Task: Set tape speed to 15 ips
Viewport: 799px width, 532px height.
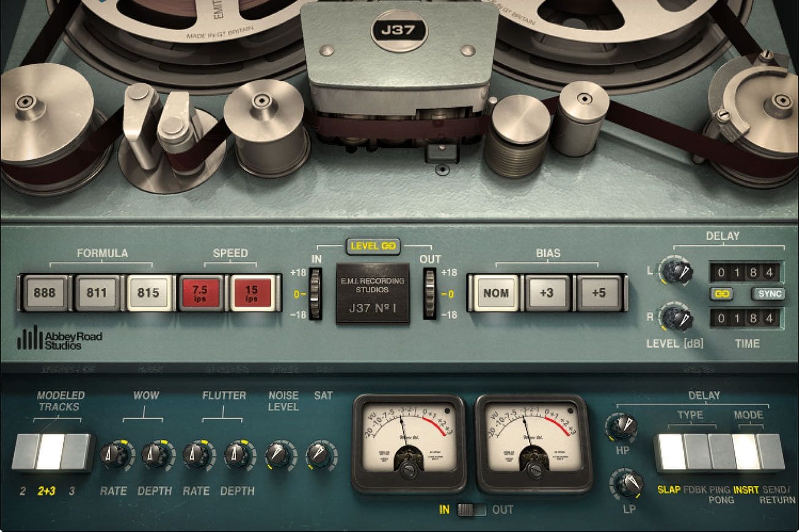Action: tap(252, 293)
